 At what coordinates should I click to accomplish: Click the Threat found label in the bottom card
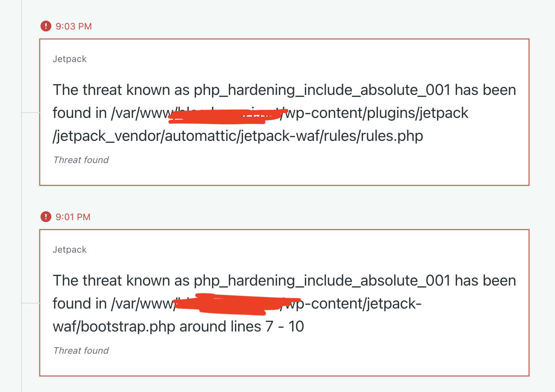click(81, 351)
